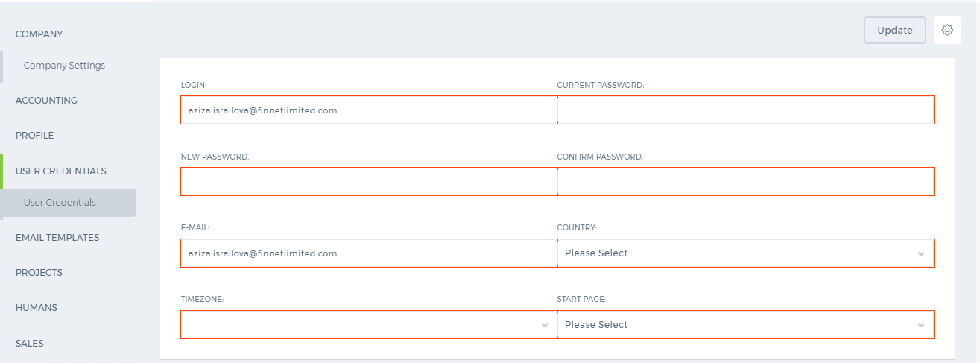Focus the New Password field
Viewport: 980px width, 363px height.
pyautogui.click(x=369, y=181)
